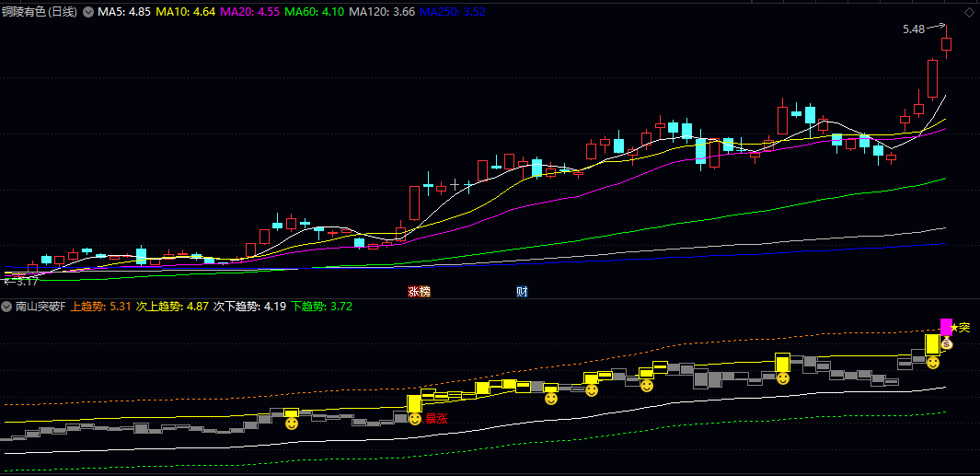
Task: Click the smiley icon beside 暴涨 label
Action: [x=416, y=418]
